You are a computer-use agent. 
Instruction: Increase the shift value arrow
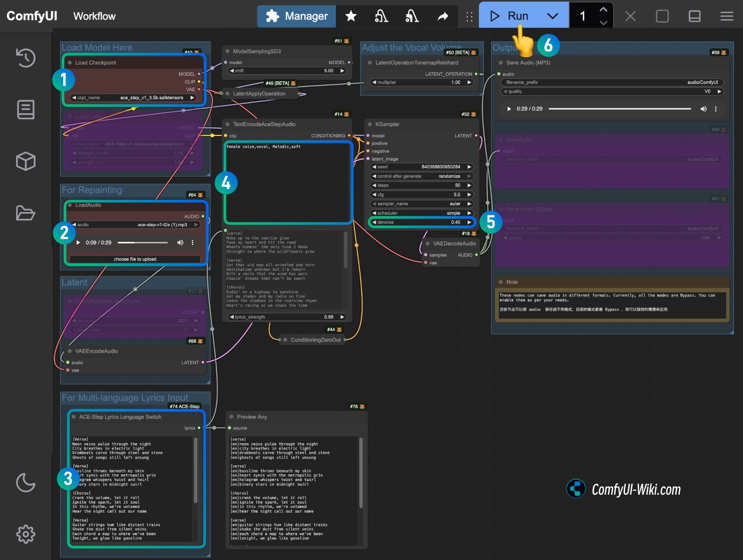click(342, 71)
